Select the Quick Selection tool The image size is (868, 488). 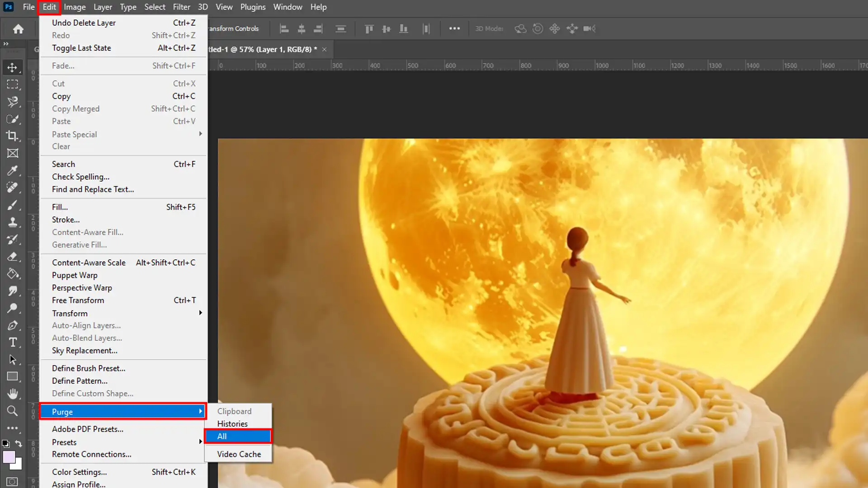[x=12, y=119]
